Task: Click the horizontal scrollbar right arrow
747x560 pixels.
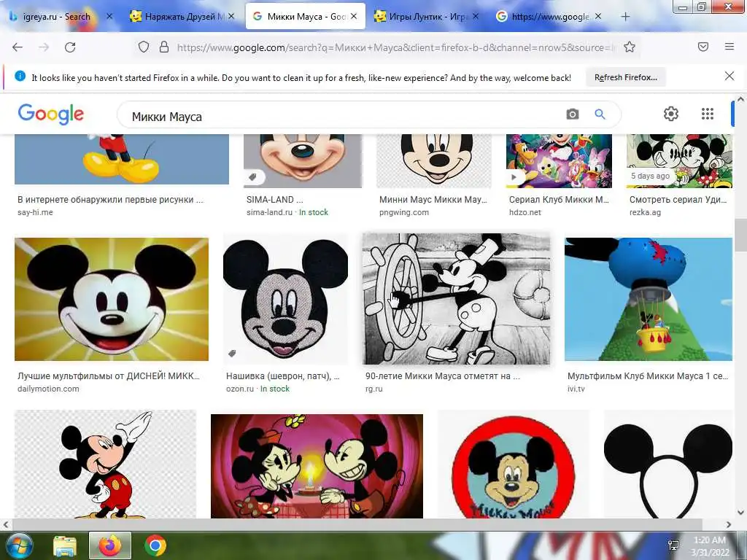Action: click(729, 524)
